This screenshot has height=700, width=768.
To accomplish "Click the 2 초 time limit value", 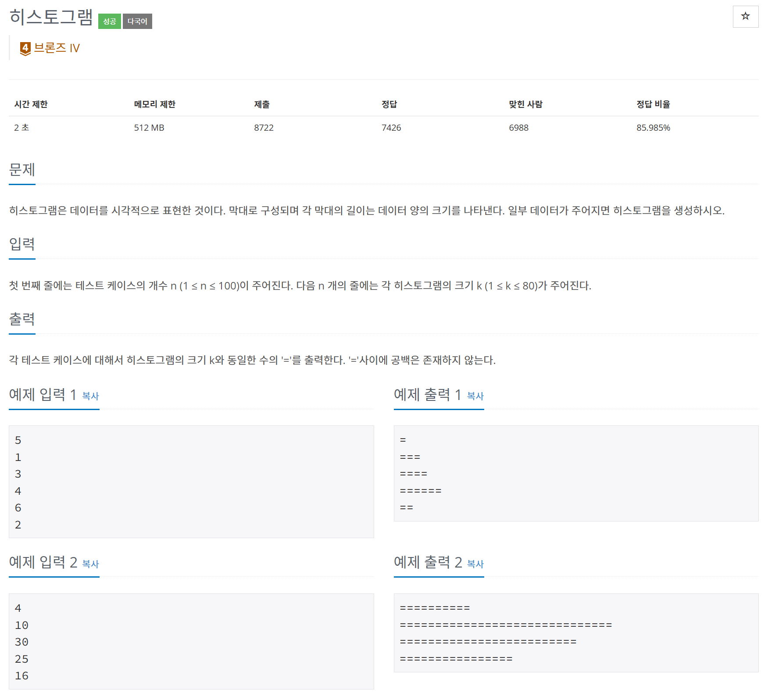I will [x=21, y=128].
